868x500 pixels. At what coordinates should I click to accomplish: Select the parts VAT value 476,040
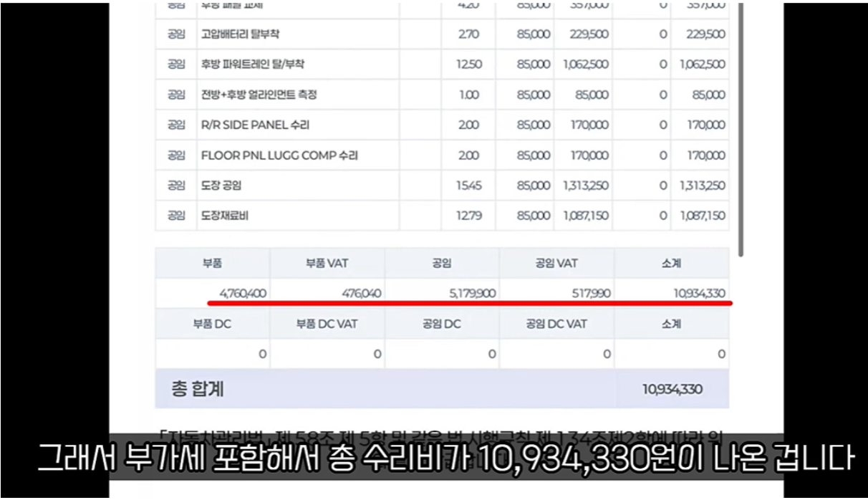pos(362,294)
